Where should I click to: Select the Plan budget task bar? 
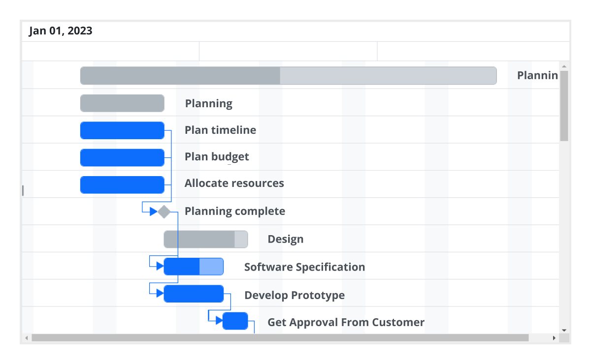(x=122, y=157)
